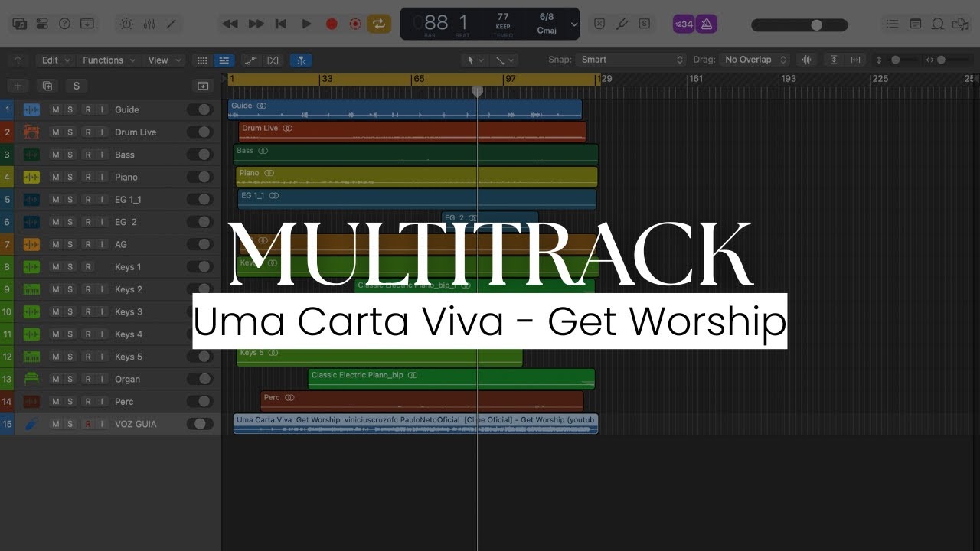Toggle the purple Metronome button
Image resolution: width=980 pixels, height=551 pixels.
pos(706,24)
